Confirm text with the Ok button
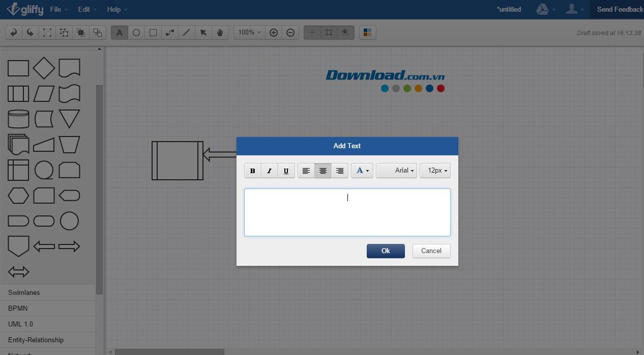 pyautogui.click(x=386, y=251)
